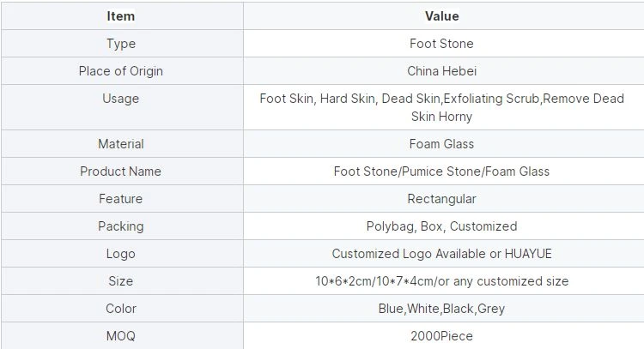Viewport: 644px width, 349px height.
Task: Click Polybag, Box, Customized value
Action: pos(442,226)
